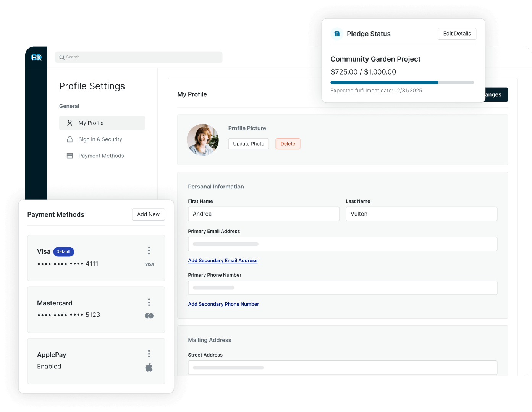Screen dimensions: 532x412
Task: Click the Visa card logo icon
Action: [149, 264]
